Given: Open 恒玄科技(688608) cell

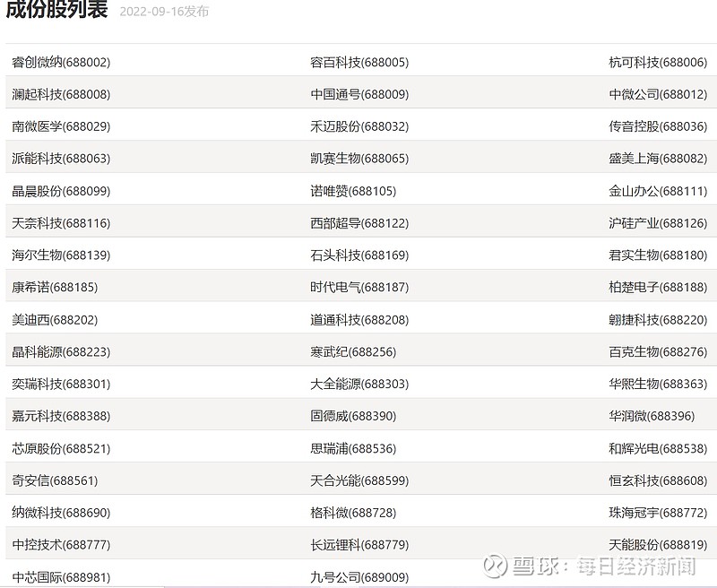Looking at the screenshot, I should (658, 480).
